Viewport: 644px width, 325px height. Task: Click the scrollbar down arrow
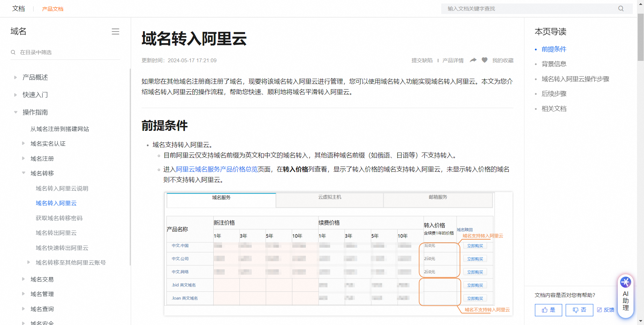pyautogui.click(x=641, y=321)
